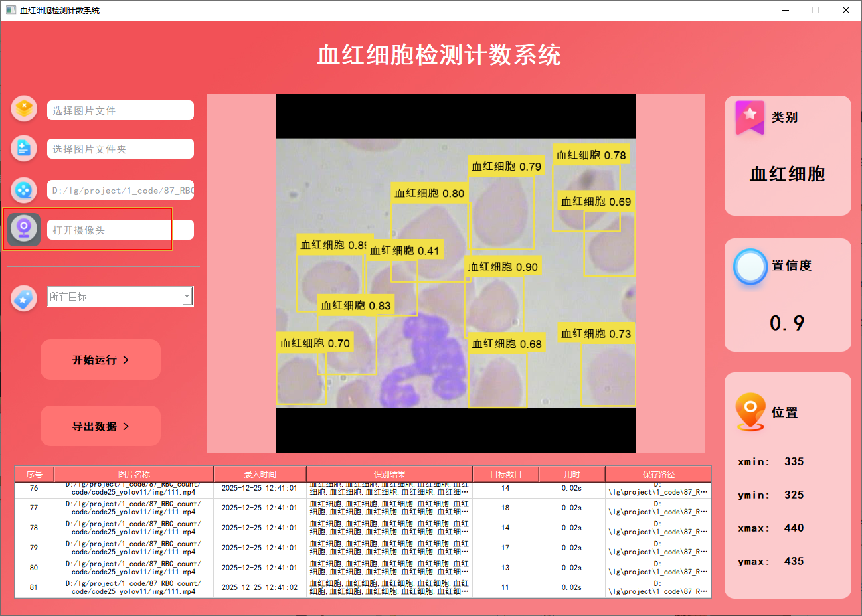Click target count 11 in row 81
862x616 pixels.
click(505, 587)
